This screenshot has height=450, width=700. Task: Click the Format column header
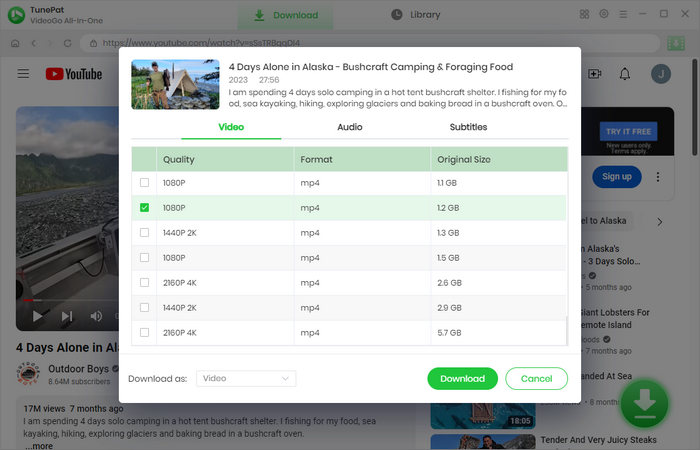tap(362, 159)
